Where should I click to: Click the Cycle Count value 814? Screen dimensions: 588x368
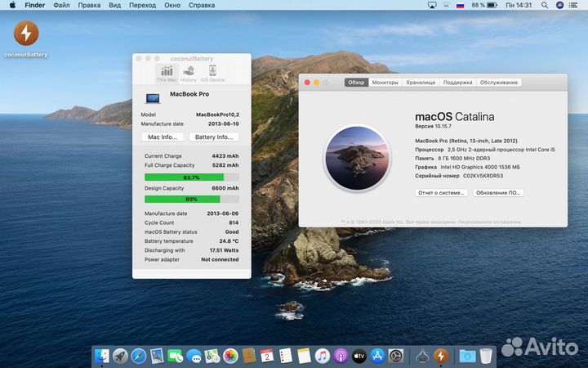234,222
